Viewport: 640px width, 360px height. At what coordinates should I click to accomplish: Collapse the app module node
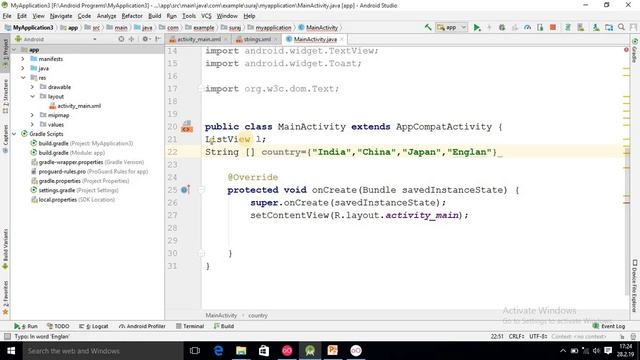[x=14, y=49]
